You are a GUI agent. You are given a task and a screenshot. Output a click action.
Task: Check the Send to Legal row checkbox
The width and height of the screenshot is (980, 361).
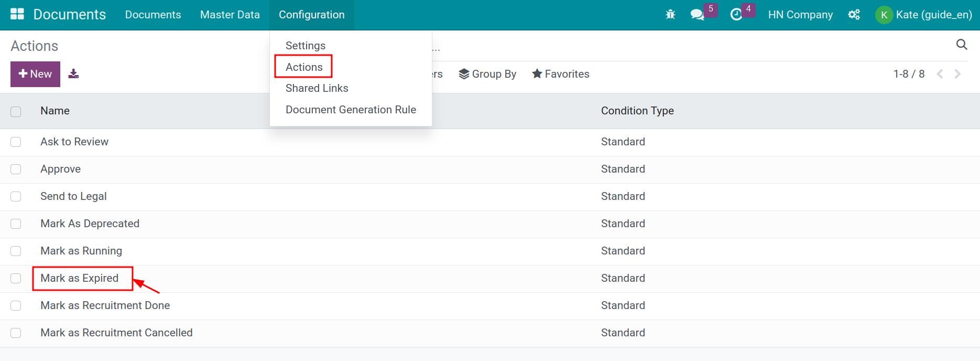tap(16, 196)
